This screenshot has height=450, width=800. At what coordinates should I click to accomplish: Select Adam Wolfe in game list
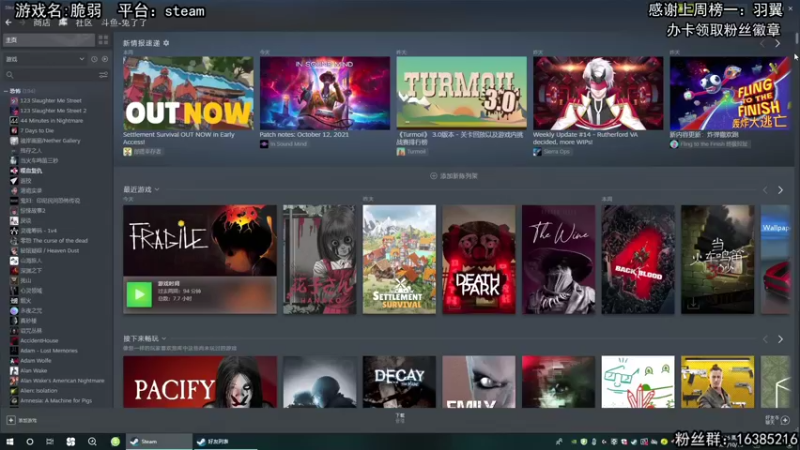[35, 361]
